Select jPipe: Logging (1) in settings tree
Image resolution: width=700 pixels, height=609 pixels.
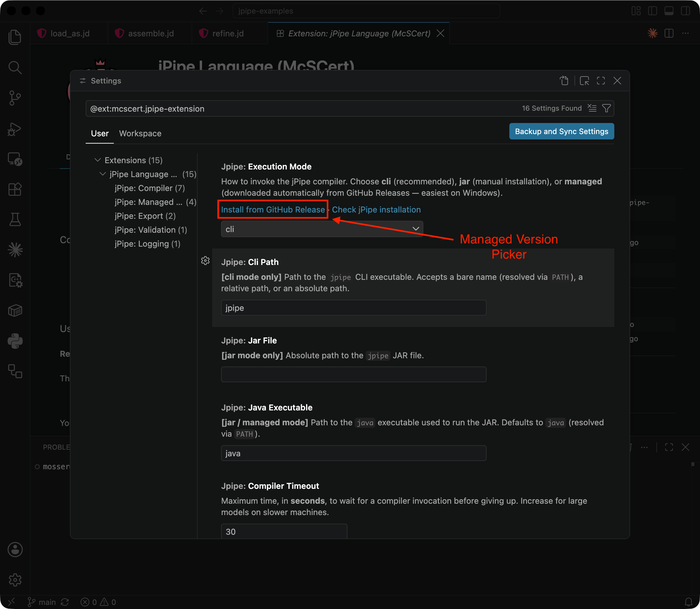click(147, 244)
